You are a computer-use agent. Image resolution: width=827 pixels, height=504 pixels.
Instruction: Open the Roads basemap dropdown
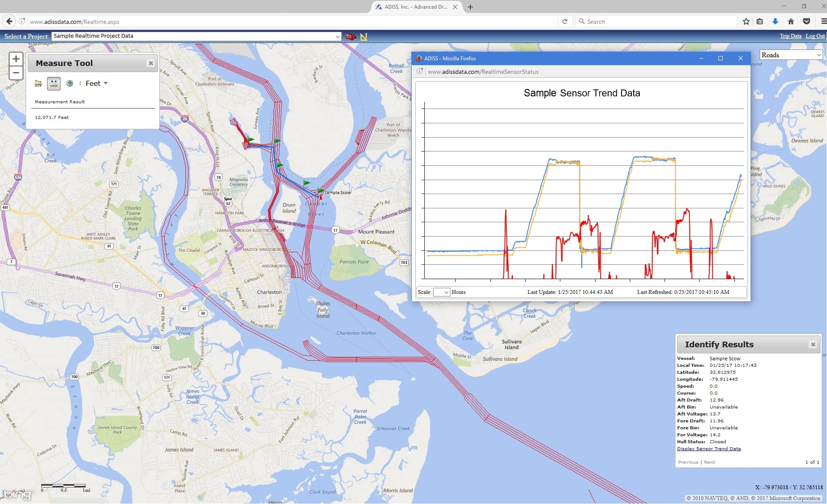click(x=791, y=55)
